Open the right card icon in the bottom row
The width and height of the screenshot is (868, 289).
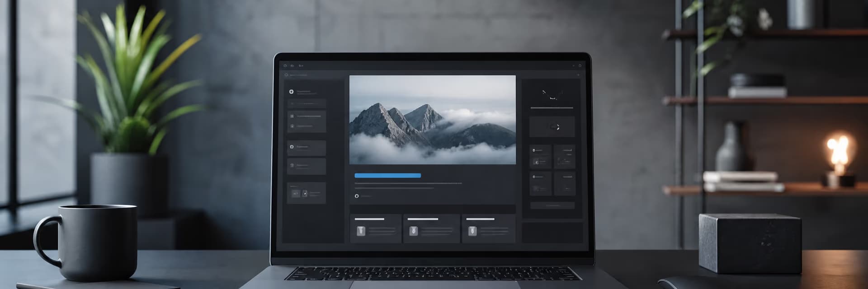(472, 231)
